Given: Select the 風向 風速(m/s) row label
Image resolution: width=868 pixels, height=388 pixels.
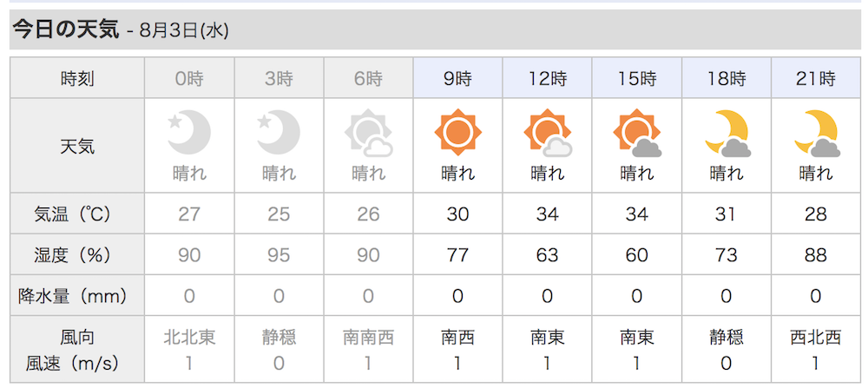Looking at the screenshot, I should pyautogui.click(x=77, y=349).
